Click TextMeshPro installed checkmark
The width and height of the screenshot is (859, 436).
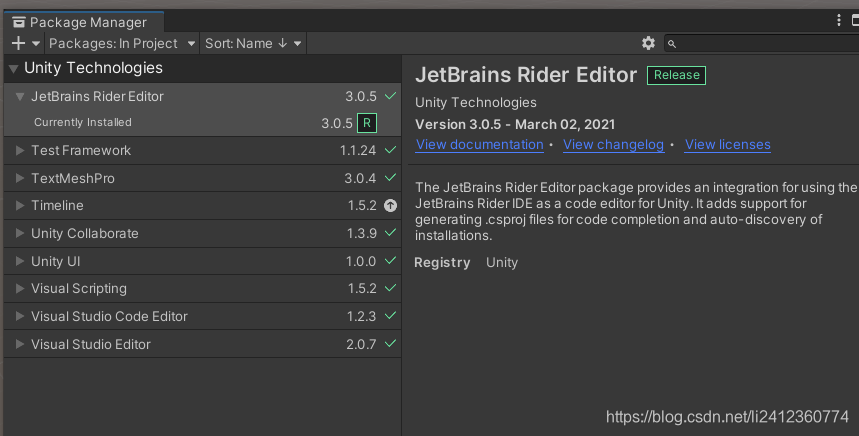click(x=390, y=177)
